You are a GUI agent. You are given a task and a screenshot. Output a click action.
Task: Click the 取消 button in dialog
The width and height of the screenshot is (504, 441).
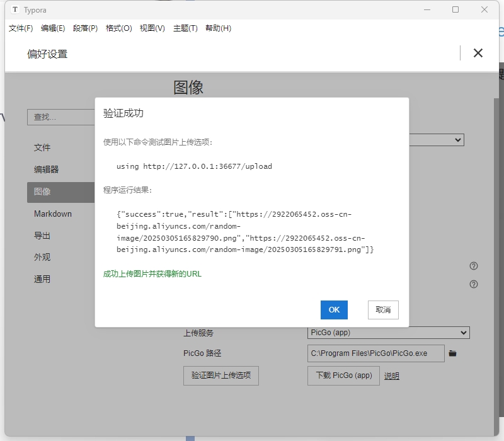tap(383, 309)
